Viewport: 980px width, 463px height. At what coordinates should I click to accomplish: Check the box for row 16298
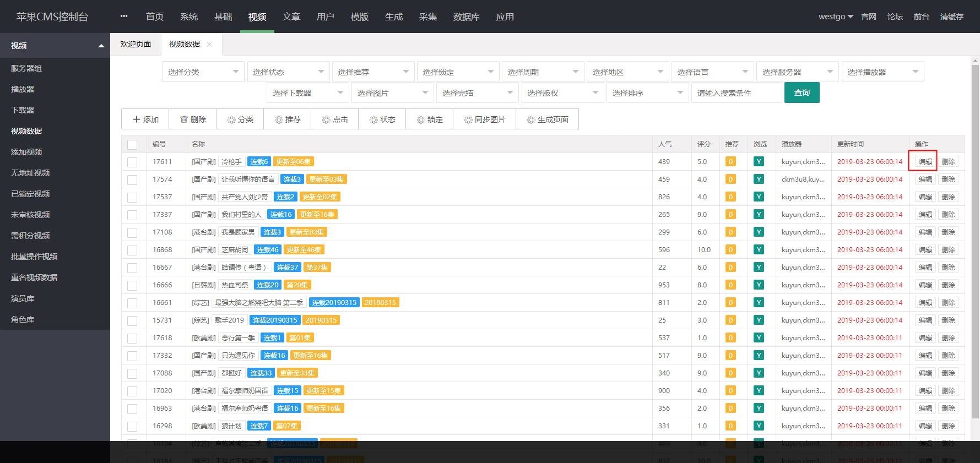coord(132,426)
